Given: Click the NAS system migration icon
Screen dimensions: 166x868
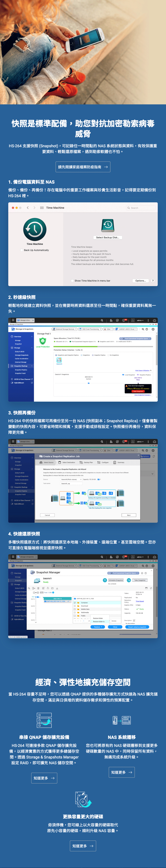Looking at the screenshot, I should (x=122, y=721).
